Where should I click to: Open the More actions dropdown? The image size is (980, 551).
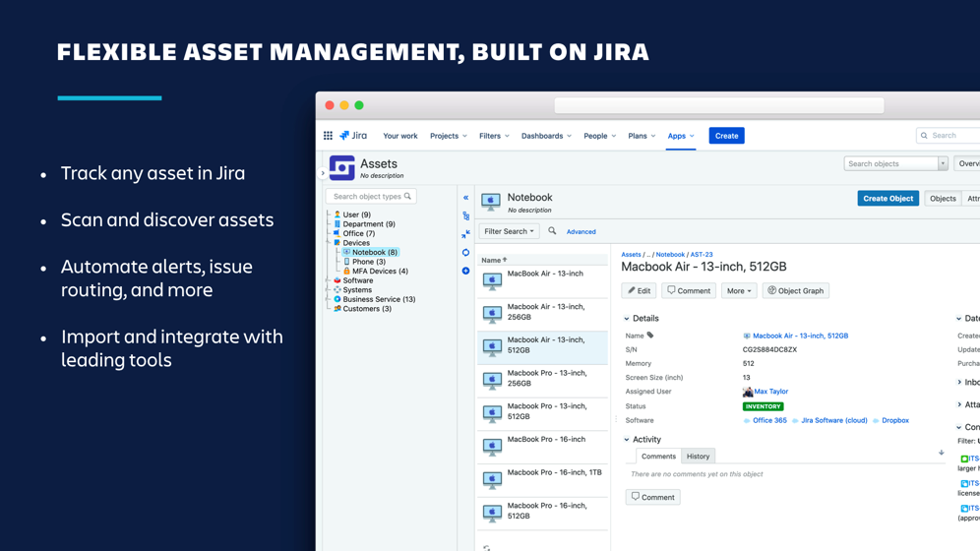click(x=739, y=290)
